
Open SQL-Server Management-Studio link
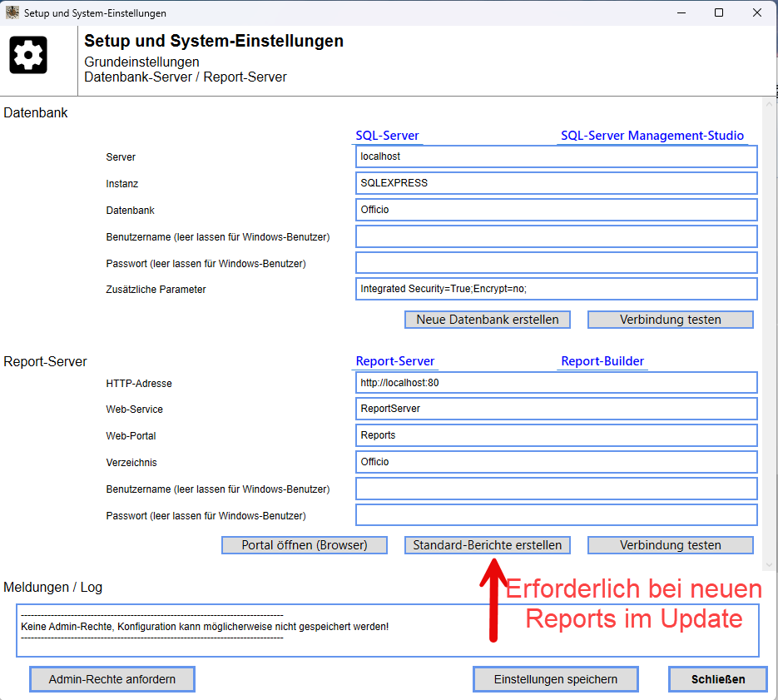point(652,136)
